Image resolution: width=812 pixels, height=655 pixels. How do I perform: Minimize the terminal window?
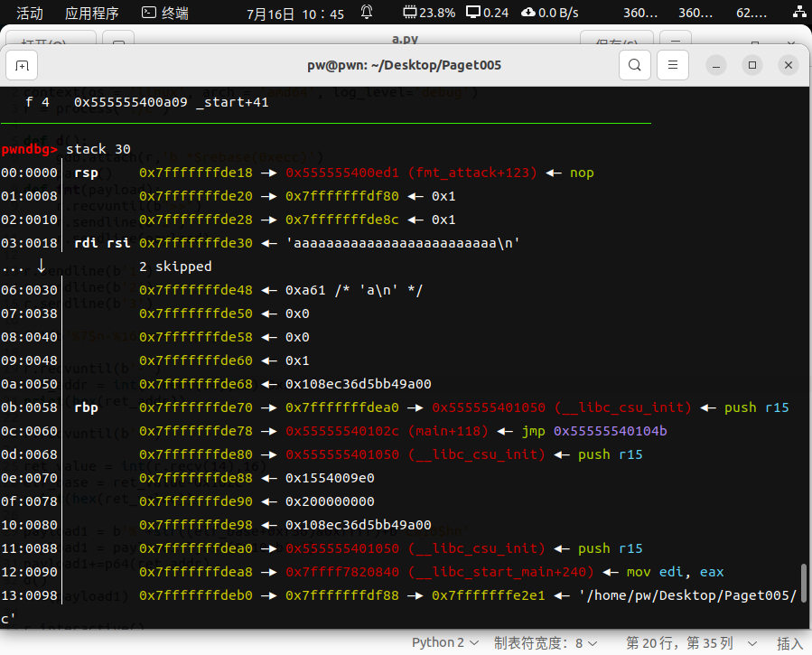tap(716, 65)
